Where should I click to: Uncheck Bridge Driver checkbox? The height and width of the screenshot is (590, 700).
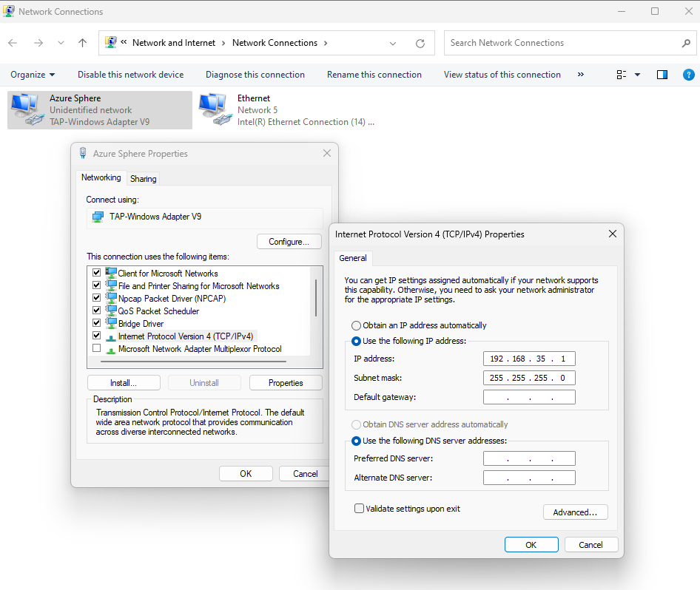click(x=96, y=322)
